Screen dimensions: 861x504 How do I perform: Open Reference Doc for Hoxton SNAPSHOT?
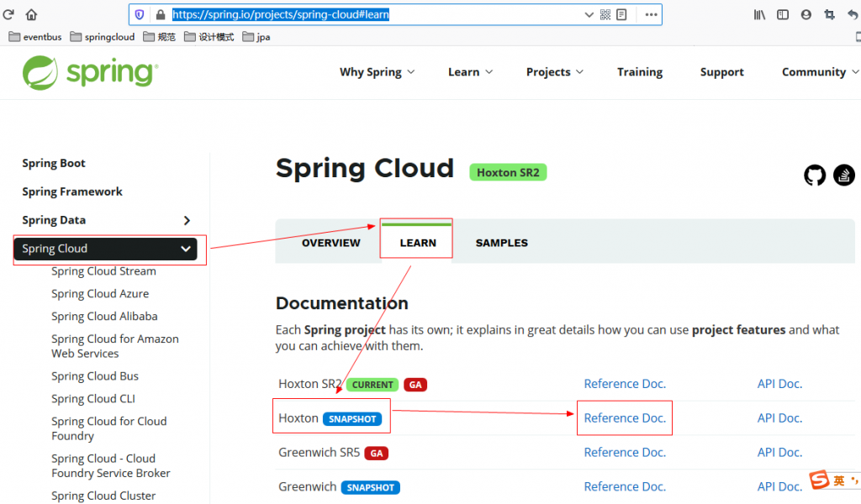click(624, 417)
